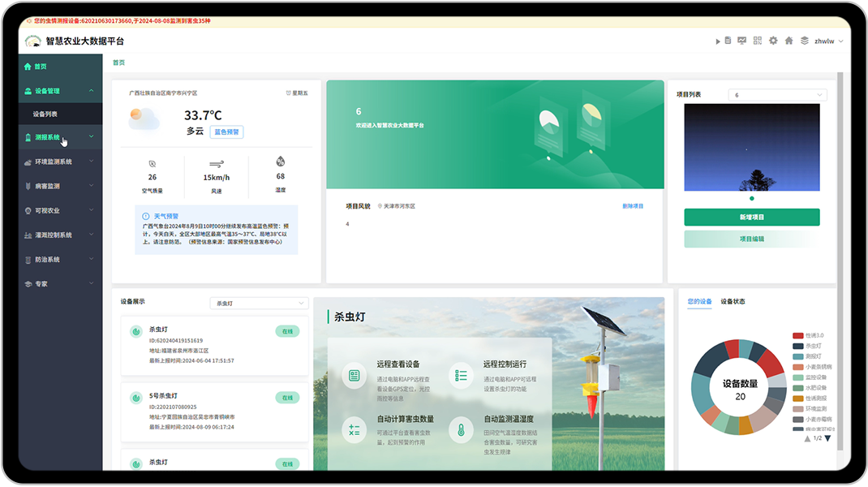
Task: Open the 设备展示 device dropdown showing 杀虫灯
Action: pyautogui.click(x=259, y=302)
